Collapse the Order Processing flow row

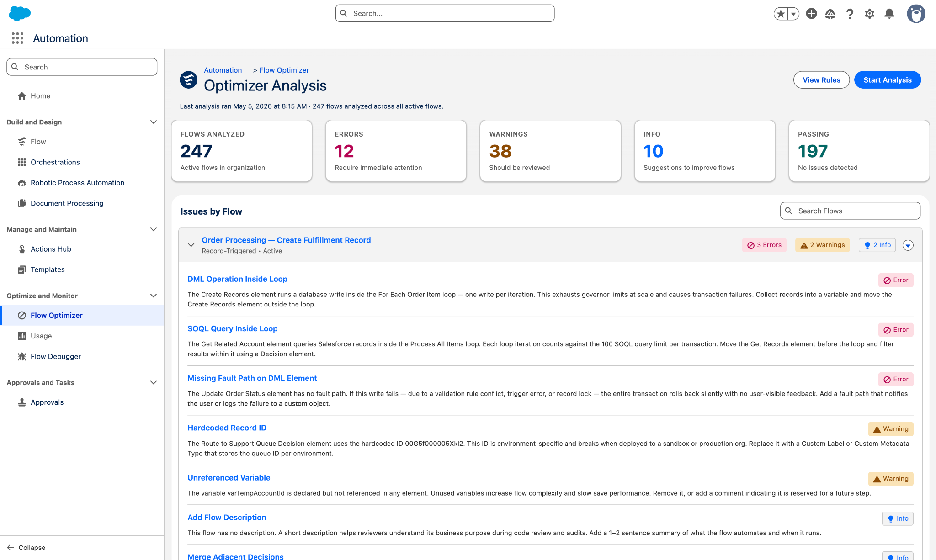coord(191,245)
